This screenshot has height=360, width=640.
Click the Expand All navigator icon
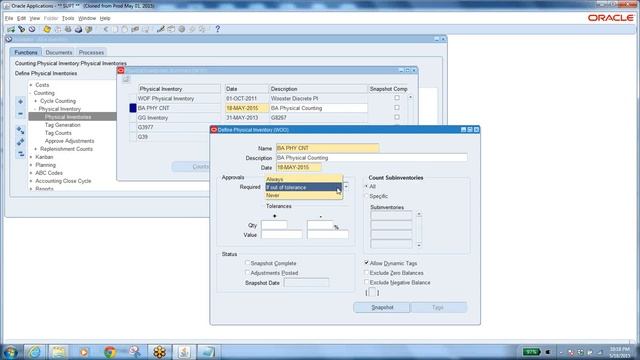click(x=20, y=142)
